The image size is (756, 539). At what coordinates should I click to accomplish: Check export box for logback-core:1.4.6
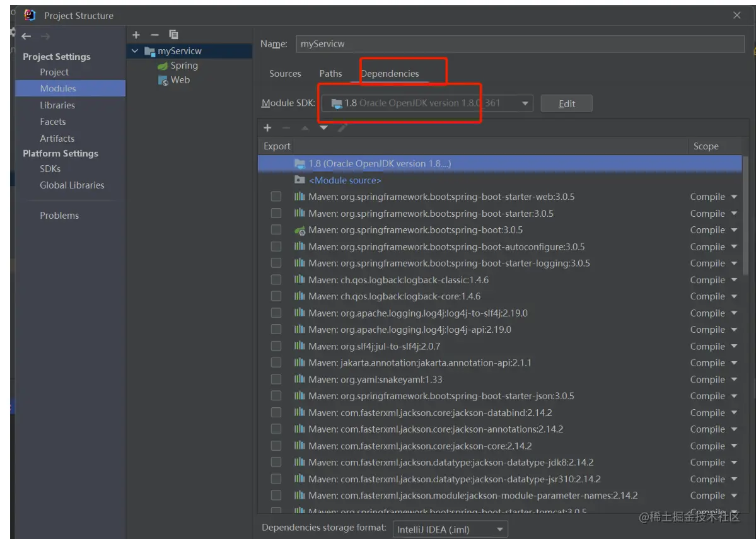click(276, 296)
